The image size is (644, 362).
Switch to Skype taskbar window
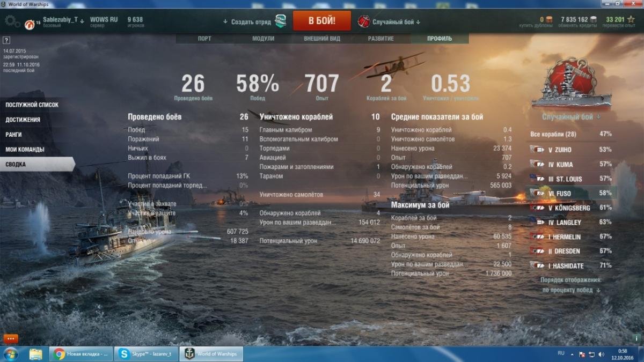tap(147, 354)
